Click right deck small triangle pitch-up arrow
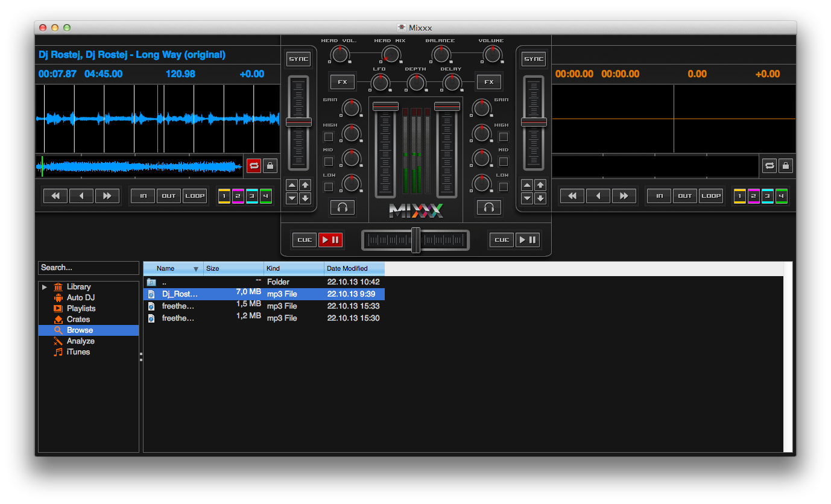The width and height of the screenshot is (831, 504). [527, 186]
